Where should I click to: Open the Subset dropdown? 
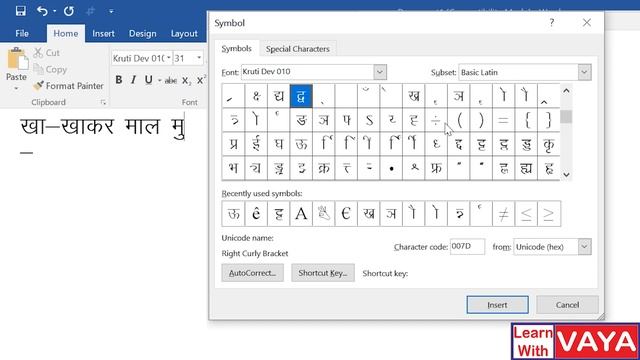[584, 72]
